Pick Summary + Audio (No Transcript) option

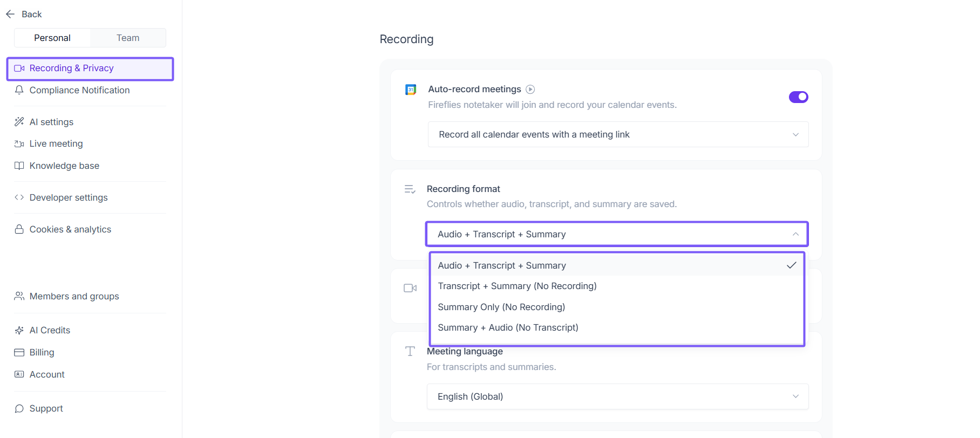(508, 327)
